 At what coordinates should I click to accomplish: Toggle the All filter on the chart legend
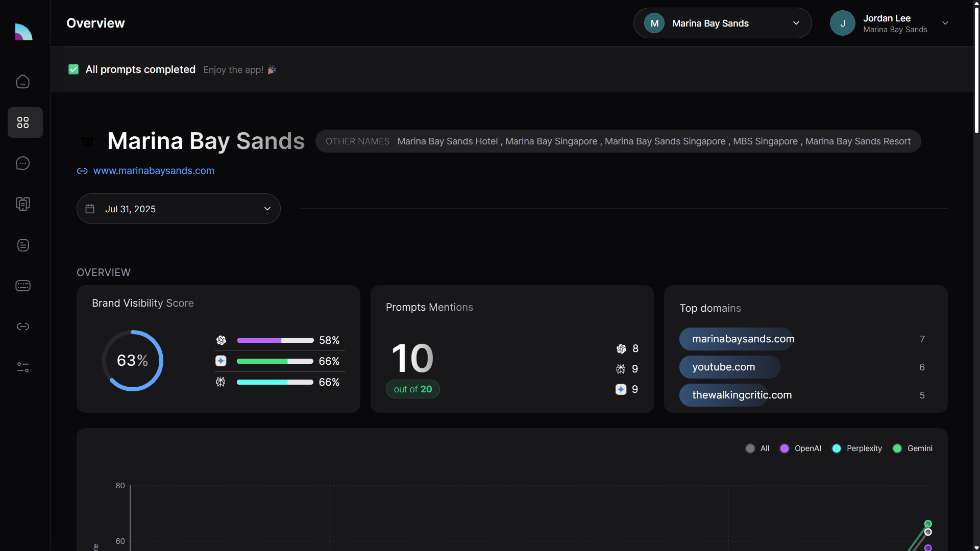click(x=757, y=448)
